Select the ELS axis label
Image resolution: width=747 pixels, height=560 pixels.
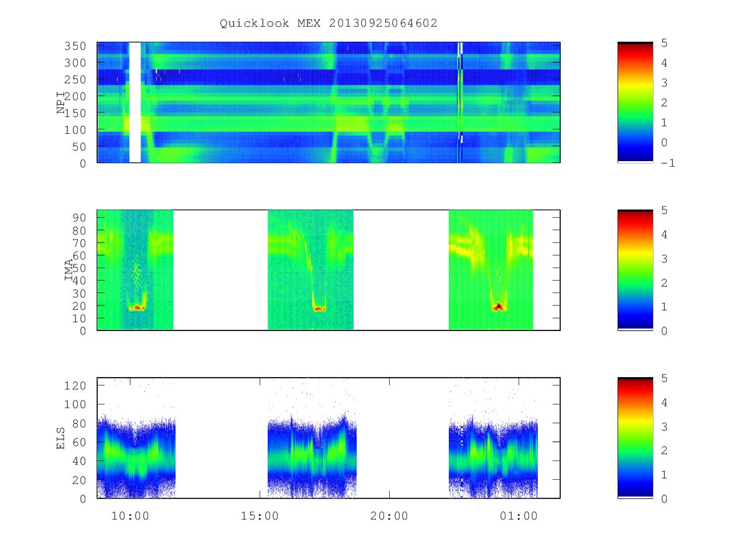click(61, 438)
